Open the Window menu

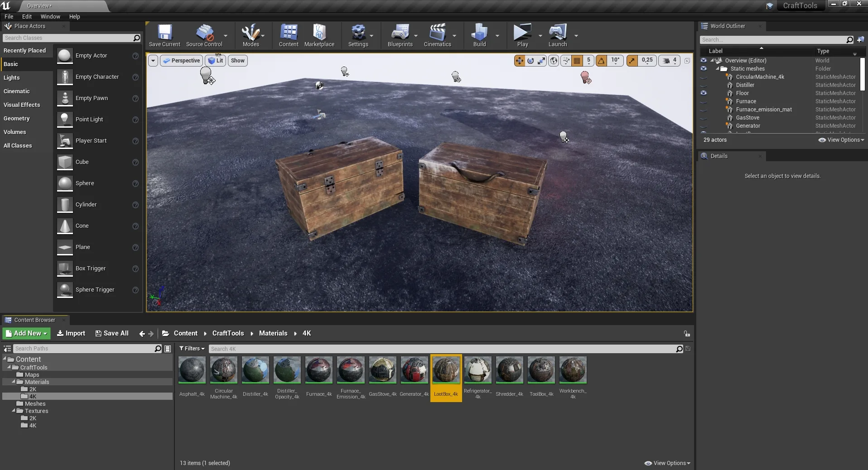point(50,17)
